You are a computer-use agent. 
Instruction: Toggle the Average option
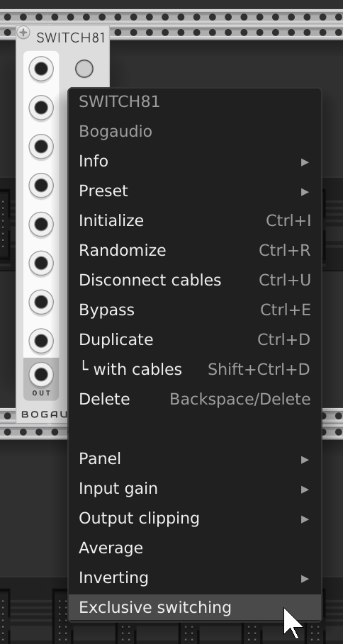195,548
